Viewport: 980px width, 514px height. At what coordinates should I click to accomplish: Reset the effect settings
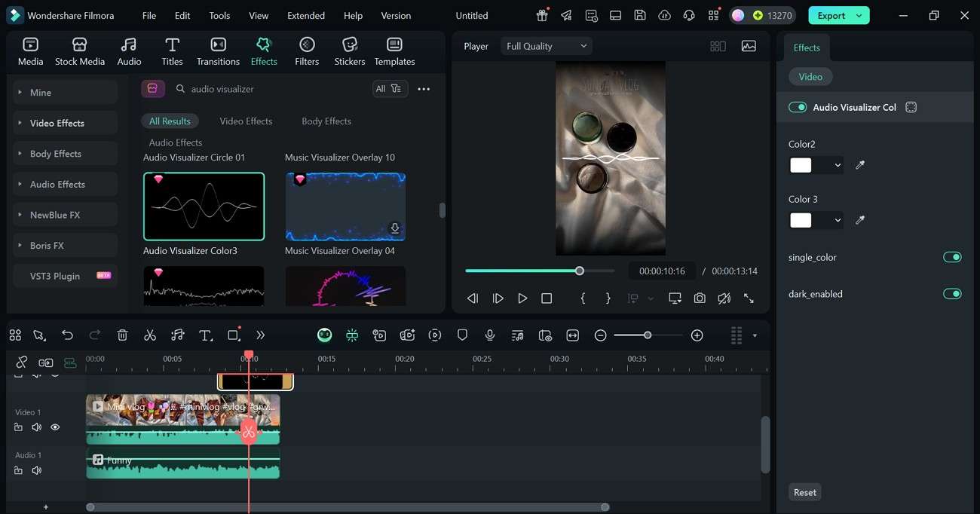point(804,492)
